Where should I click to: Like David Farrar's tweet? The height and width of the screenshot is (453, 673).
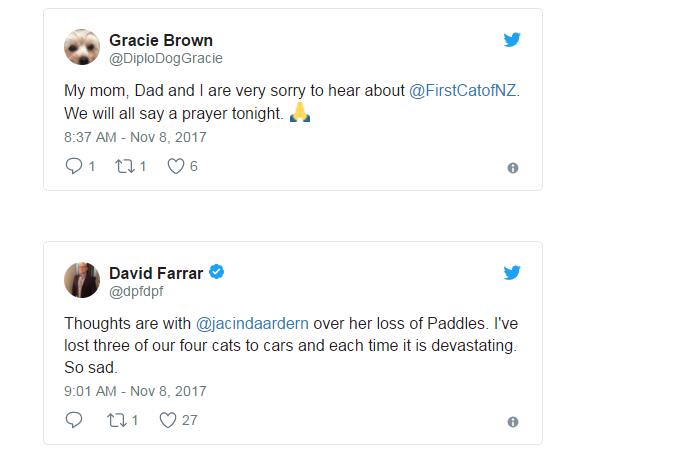pyautogui.click(x=169, y=420)
